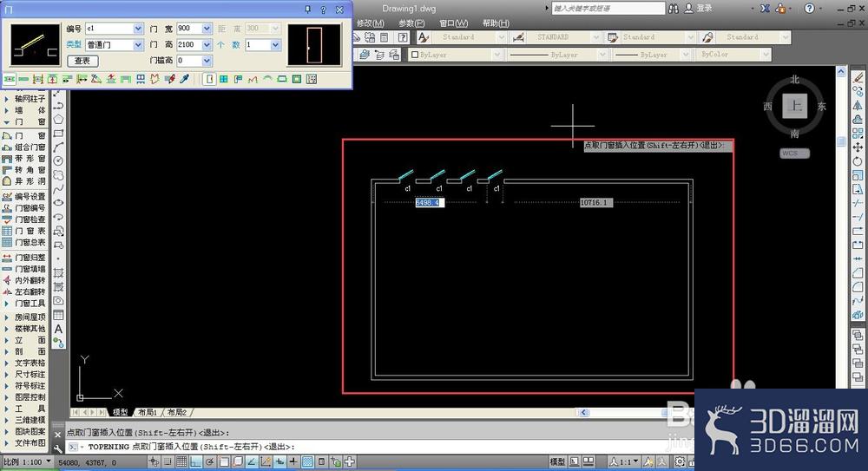Click the 门窗表 sidebar tool
Image resolution: width=868 pixels, height=471 pixels.
point(24,231)
